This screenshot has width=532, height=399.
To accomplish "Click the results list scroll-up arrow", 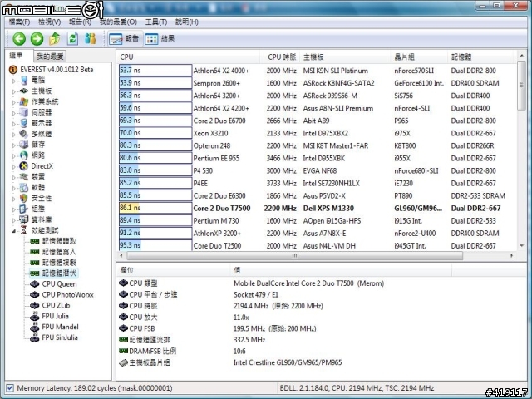I will pos(522,56).
